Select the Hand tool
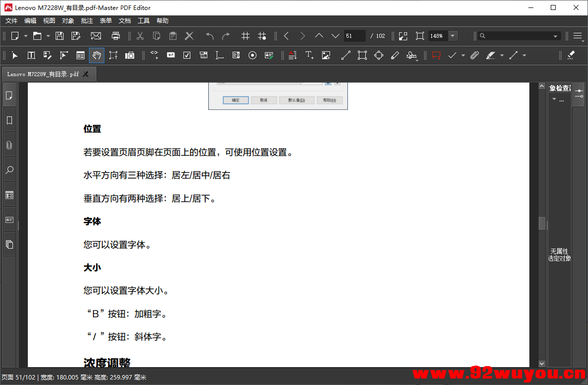 tap(96, 55)
